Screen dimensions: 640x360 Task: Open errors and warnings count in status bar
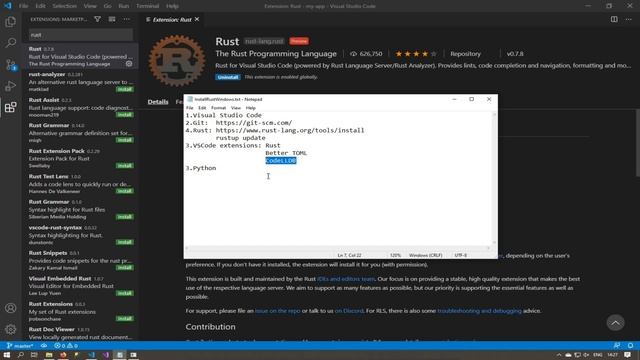(x=66, y=346)
